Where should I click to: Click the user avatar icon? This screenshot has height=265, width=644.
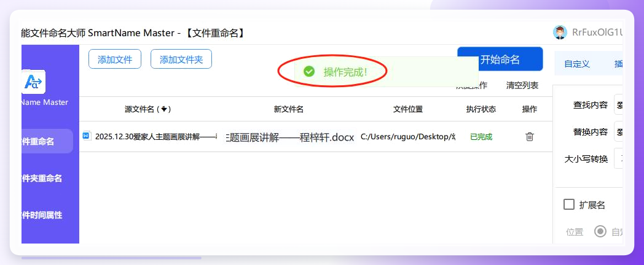tap(560, 33)
